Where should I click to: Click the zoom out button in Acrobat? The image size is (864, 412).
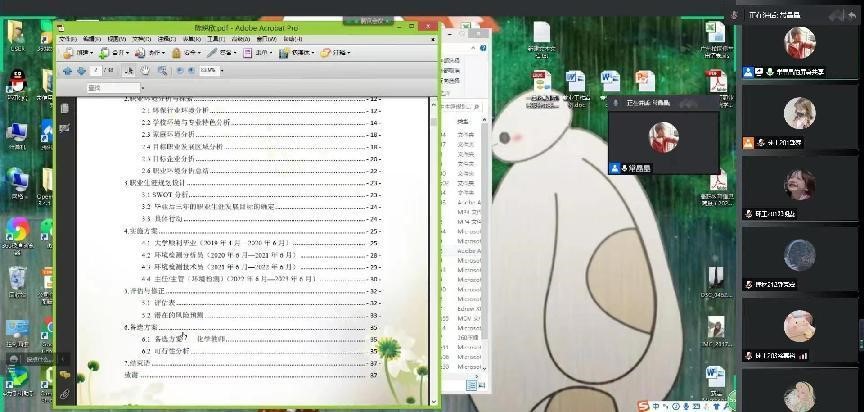pyautogui.click(x=179, y=71)
